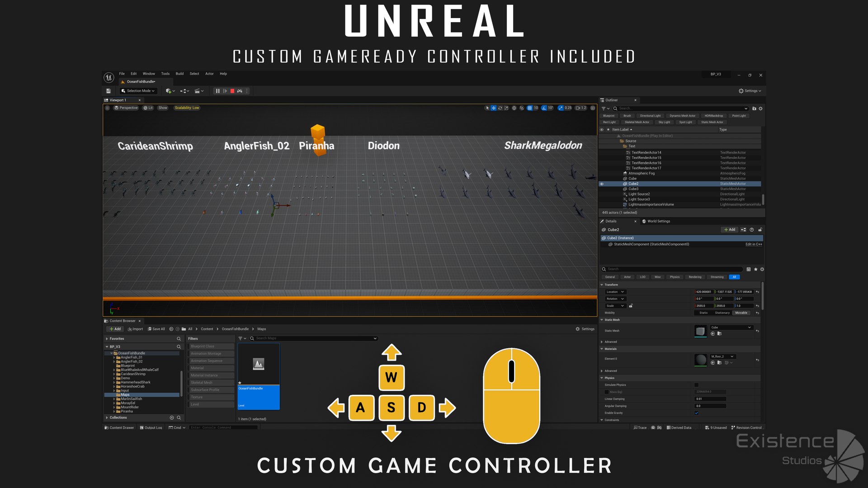Open the blueprints toolbar dropdown

point(184,91)
